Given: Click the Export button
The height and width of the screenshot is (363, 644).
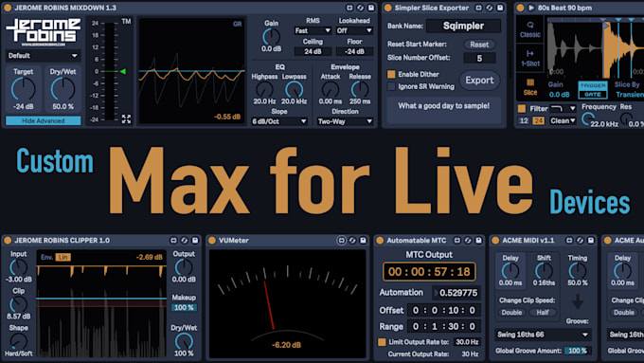Looking at the screenshot, I should tap(479, 81).
